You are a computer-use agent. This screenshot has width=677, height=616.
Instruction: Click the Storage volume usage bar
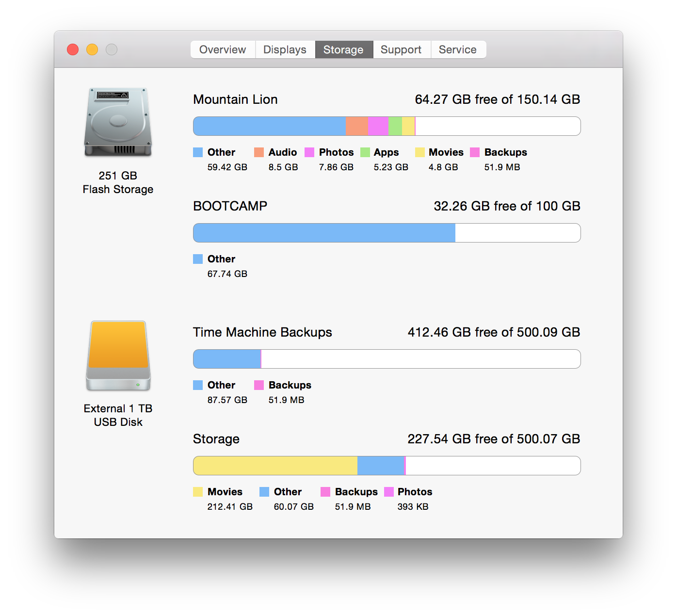[x=387, y=466]
